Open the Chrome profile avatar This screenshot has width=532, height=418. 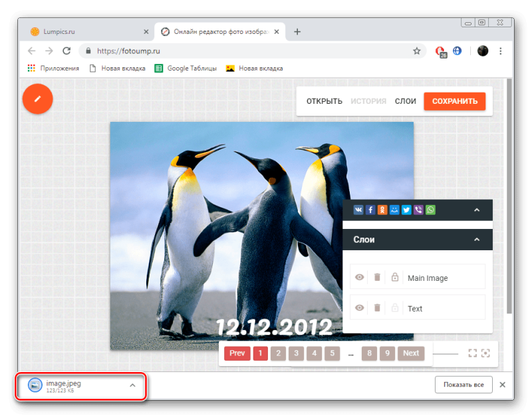click(483, 51)
